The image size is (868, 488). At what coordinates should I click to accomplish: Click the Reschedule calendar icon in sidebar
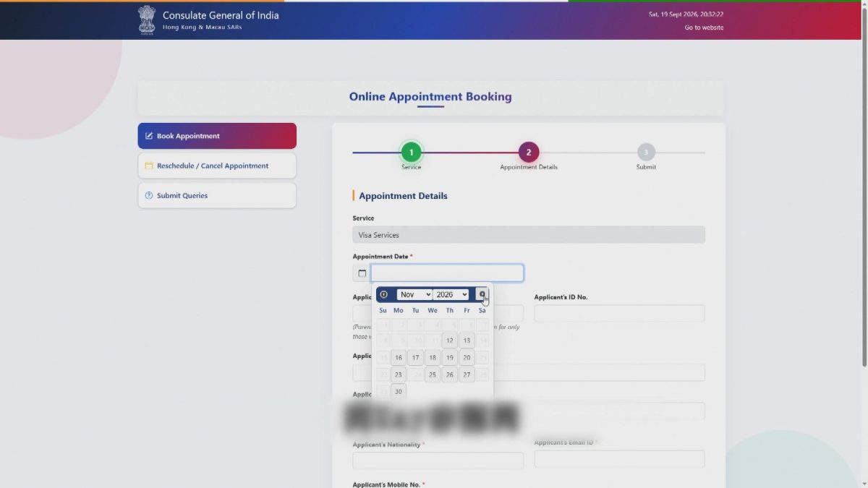pos(149,166)
